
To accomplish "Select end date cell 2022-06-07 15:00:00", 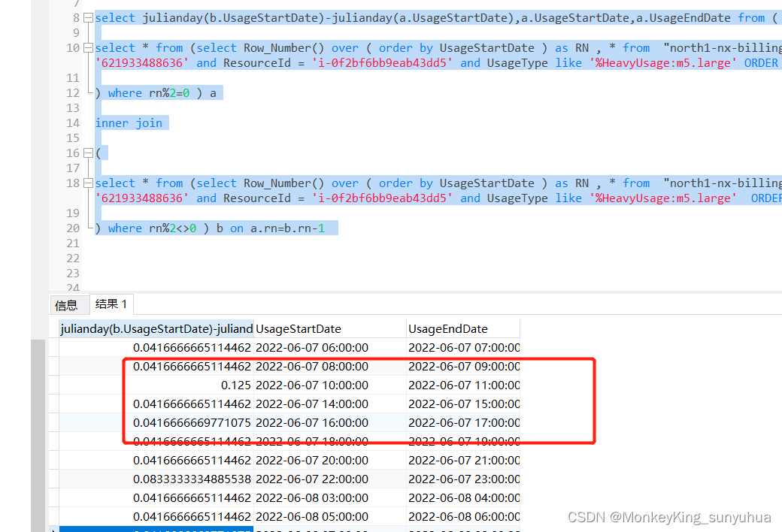I will (463, 404).
